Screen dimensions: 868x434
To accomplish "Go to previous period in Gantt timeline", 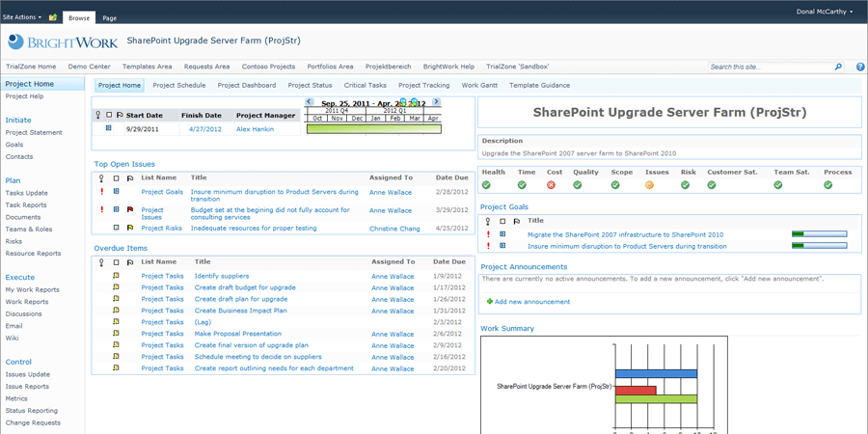I will click(310, 102).
